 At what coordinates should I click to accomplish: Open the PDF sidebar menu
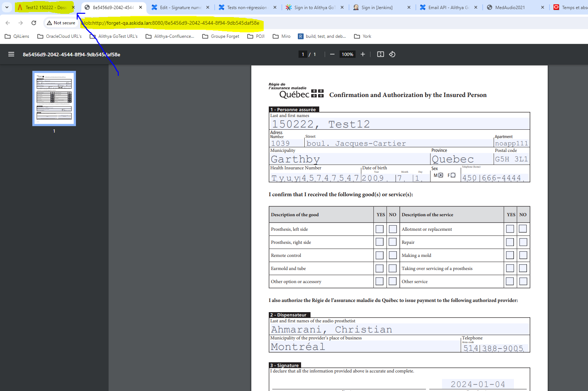pyautogui.click(x=11, y=54)
